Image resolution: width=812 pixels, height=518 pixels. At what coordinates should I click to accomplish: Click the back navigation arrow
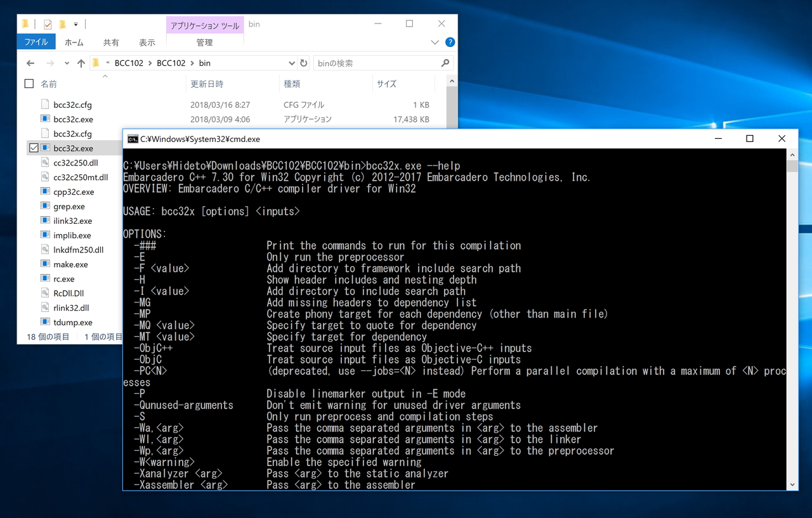point(30,63)
